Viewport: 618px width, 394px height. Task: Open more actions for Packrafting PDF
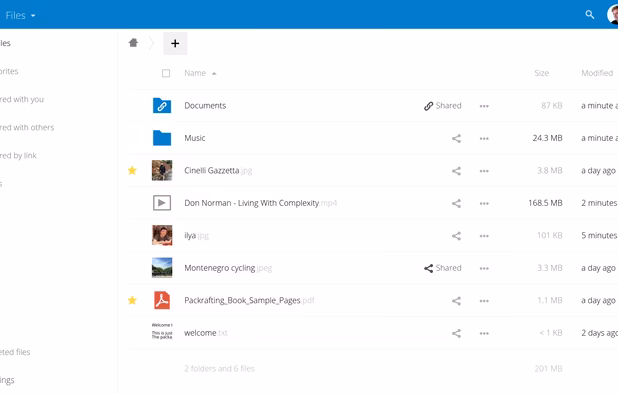coord(484,301)
